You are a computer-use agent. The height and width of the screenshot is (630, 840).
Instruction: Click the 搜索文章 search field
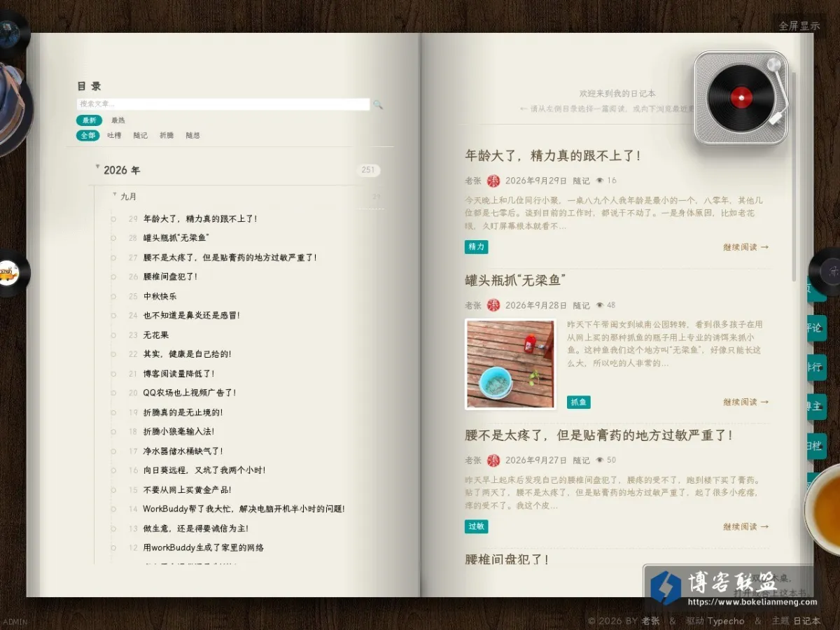(x=223, y=104)
